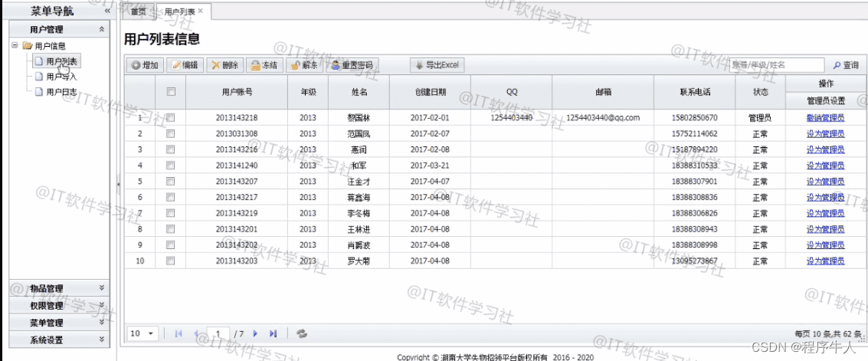Switch to the 首页 tab
The height and width of the screenshot is (361, 868).
[139, 11]
